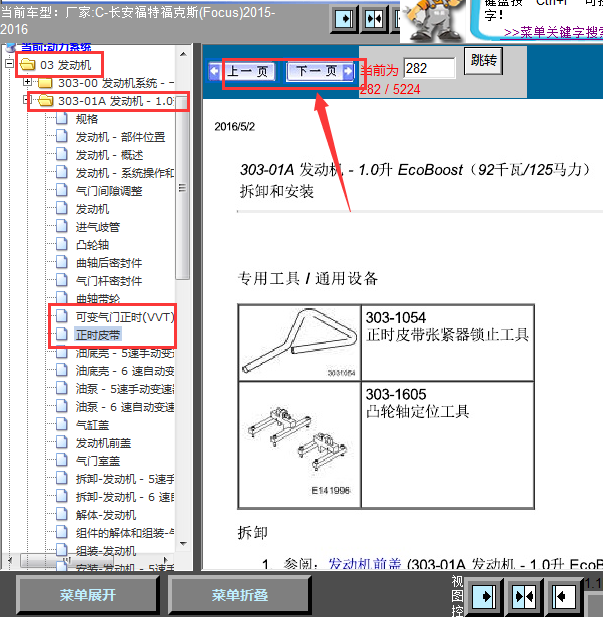
Task: Click tree scrollbar up arrow
Action: pos(183,54)
